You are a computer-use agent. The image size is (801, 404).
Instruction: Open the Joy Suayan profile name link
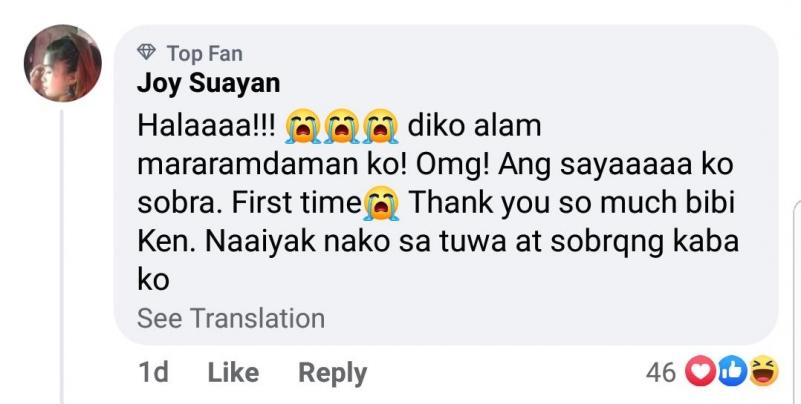(x=208, y=83)
